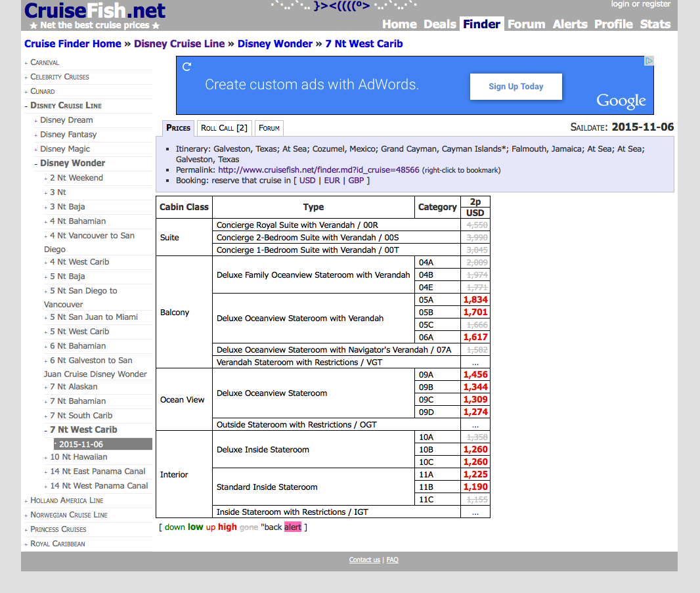Click the 1,834 price for 05A
Viewport: 700px width, 593px height.
(x=475, y=299)
